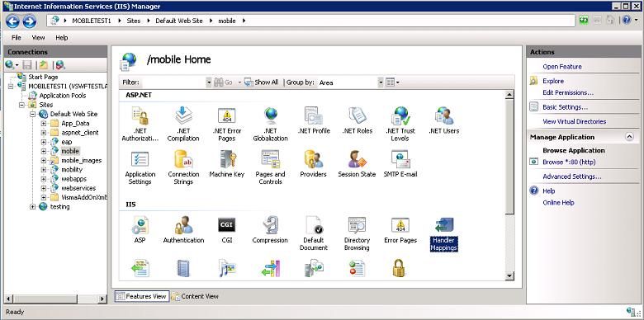Open the .NET Roles feature
This screenshot has height=320, width=644.
click(x=358, y=120)
